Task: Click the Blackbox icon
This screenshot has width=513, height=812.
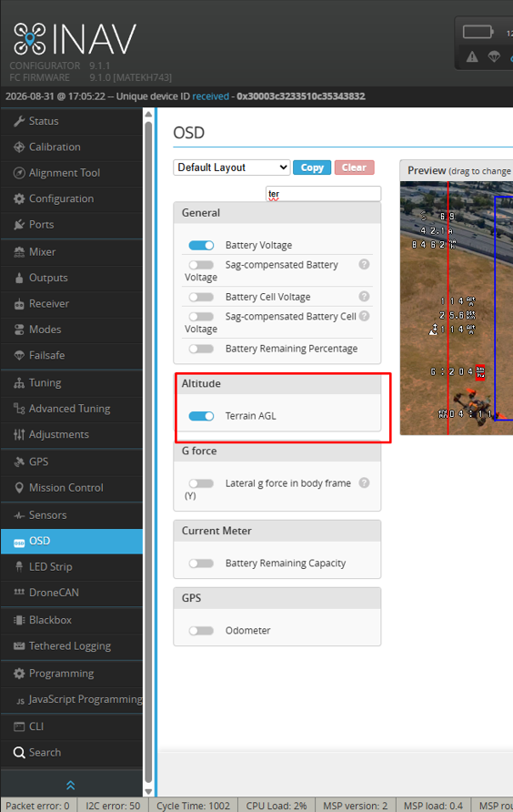Action: click(19, 621)
